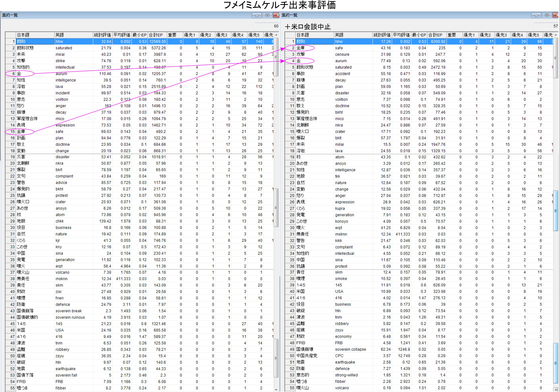Click the count field showing 60
This screenshot has width=559, height=392.
[x=267, y=26]
